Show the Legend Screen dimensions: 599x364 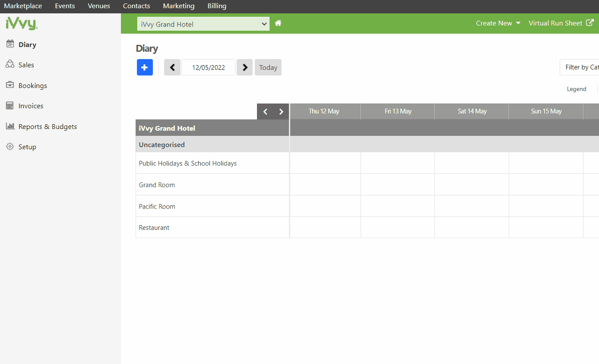(577, 89)
